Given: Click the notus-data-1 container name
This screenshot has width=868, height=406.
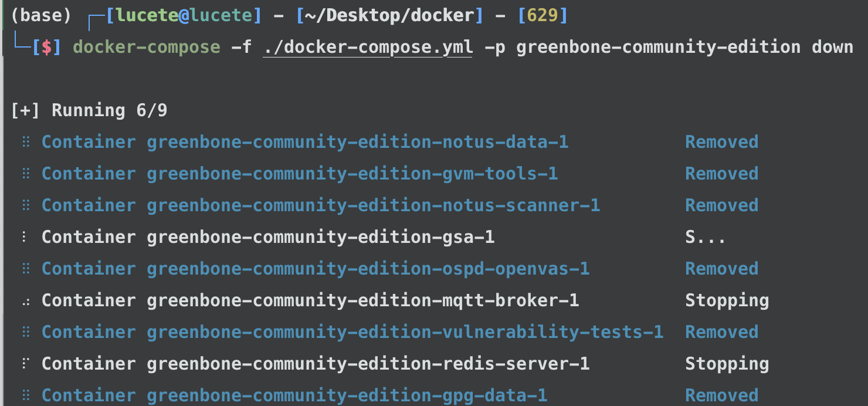Looking at the screenshot, I should pyautogui.click(x=357, y=142).
